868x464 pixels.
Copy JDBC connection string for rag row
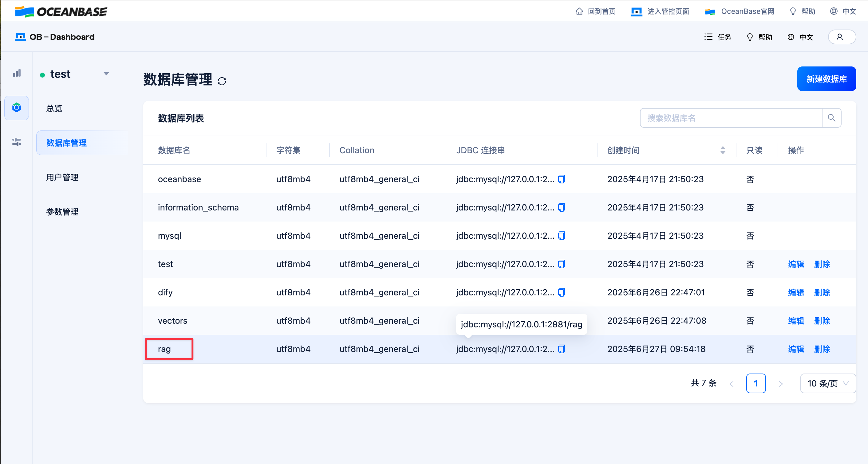click(x=561, y=349)
